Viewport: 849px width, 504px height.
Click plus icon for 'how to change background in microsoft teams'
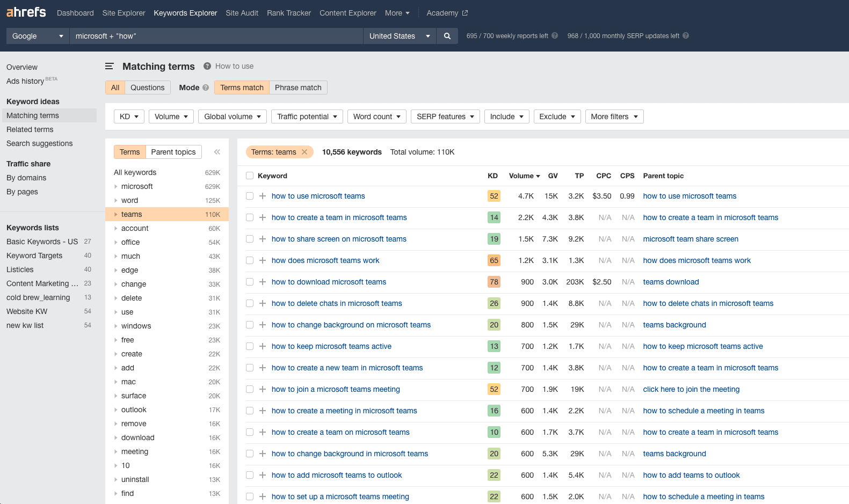tap(263, 454)
